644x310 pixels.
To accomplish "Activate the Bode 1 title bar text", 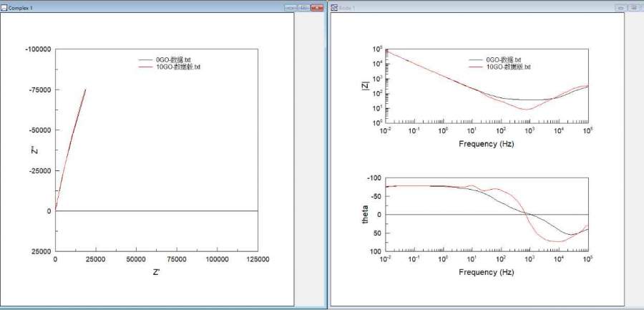I will click(x=347, y=8).
